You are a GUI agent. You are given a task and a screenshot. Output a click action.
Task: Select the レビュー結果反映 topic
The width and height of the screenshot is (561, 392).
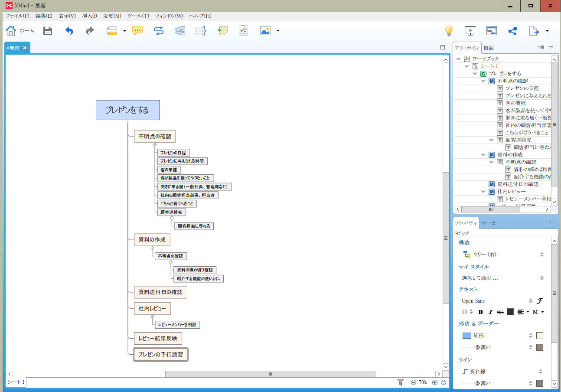pyautogui.click(x=158, y=339)
